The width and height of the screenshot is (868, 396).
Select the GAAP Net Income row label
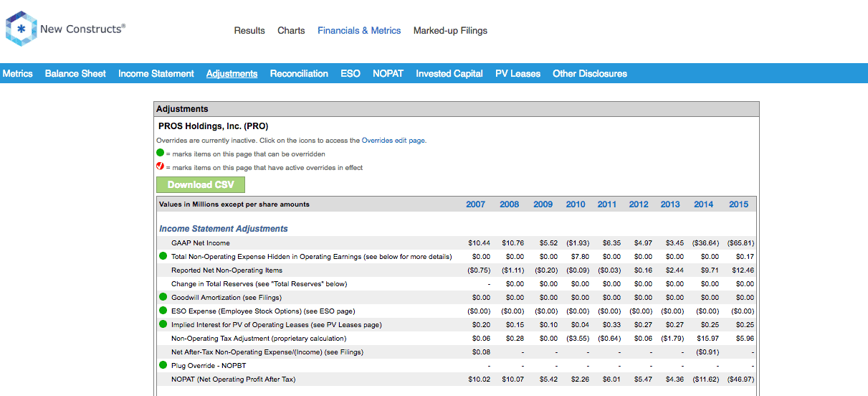point(201,243)
